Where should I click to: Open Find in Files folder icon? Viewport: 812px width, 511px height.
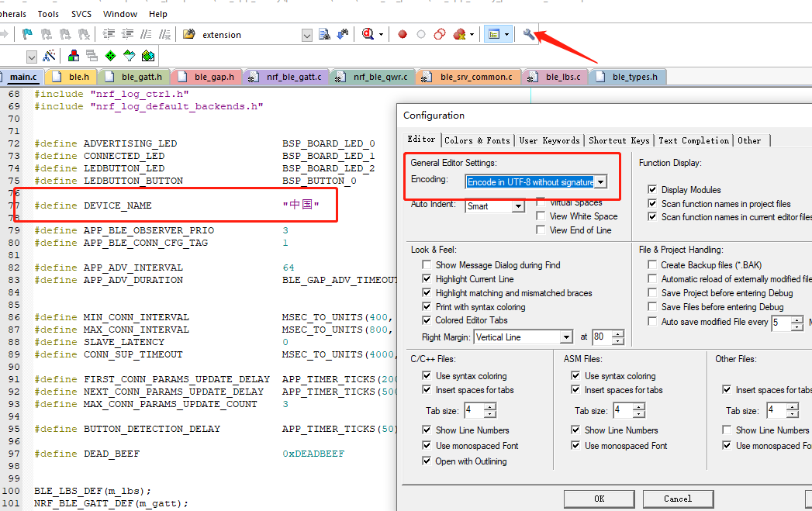189,34
